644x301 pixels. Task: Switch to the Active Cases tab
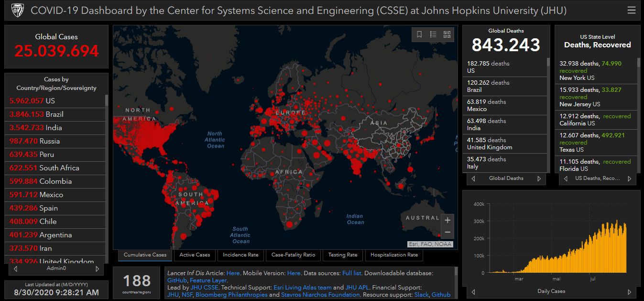[x=195, y=255]
